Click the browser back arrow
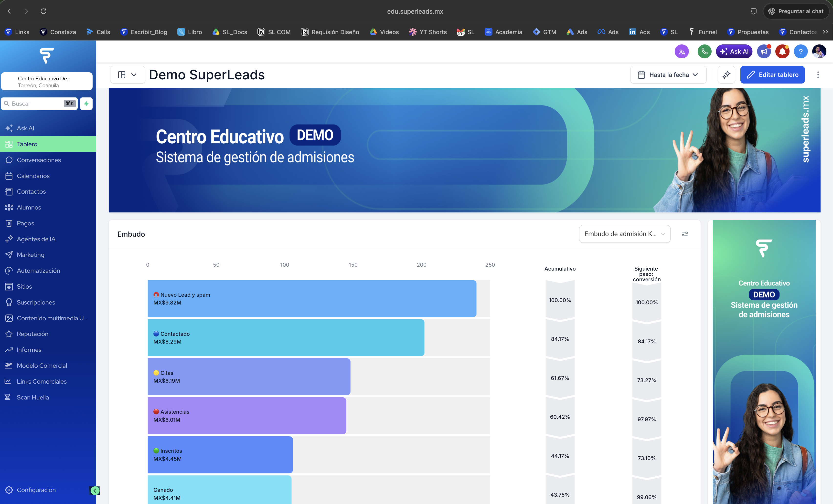The height and width of the screenshot is (504, 833). (x=10, y=11)
